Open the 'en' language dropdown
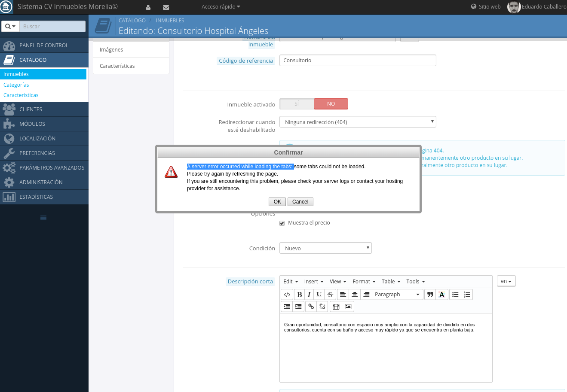This screenshot has width=567, height=392. pyautogui.click(x=506, y=281)
